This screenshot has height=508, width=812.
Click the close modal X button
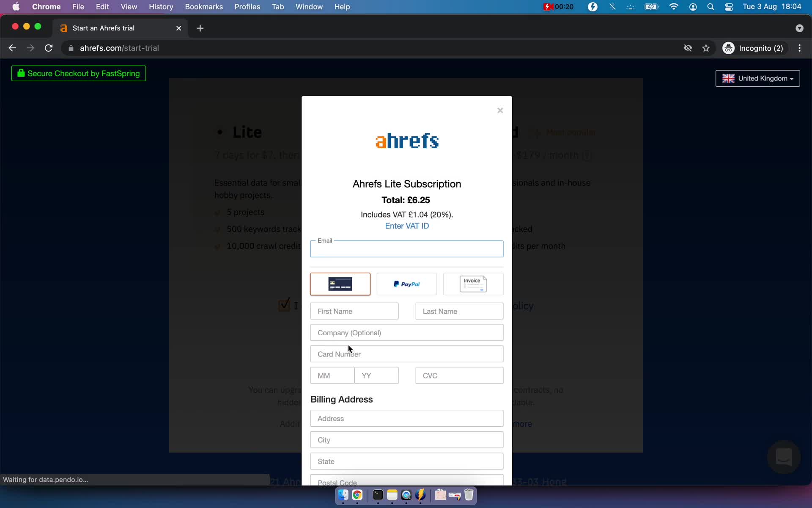tap(500, 110)
